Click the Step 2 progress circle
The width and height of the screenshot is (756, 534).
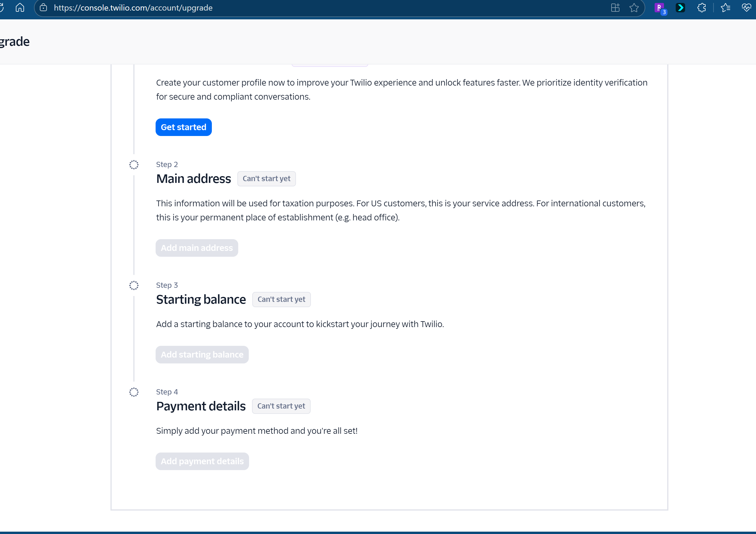tap(134, 165)
